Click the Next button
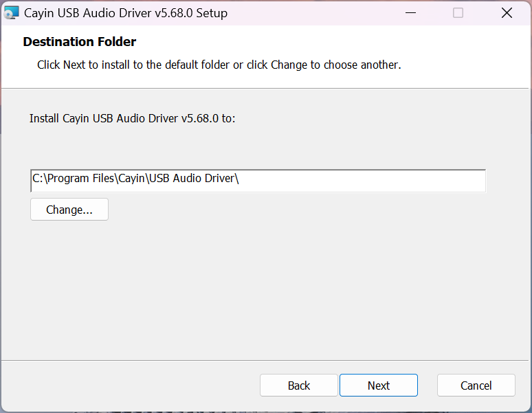The image size is (532, 413). pyautogui.click(x=378, y=386)
